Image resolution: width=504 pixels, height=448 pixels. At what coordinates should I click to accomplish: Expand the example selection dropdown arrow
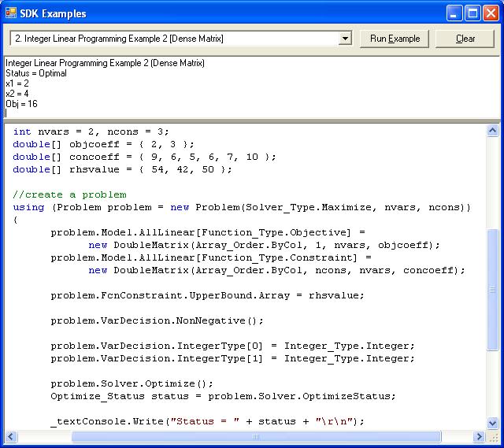point(345,39)
